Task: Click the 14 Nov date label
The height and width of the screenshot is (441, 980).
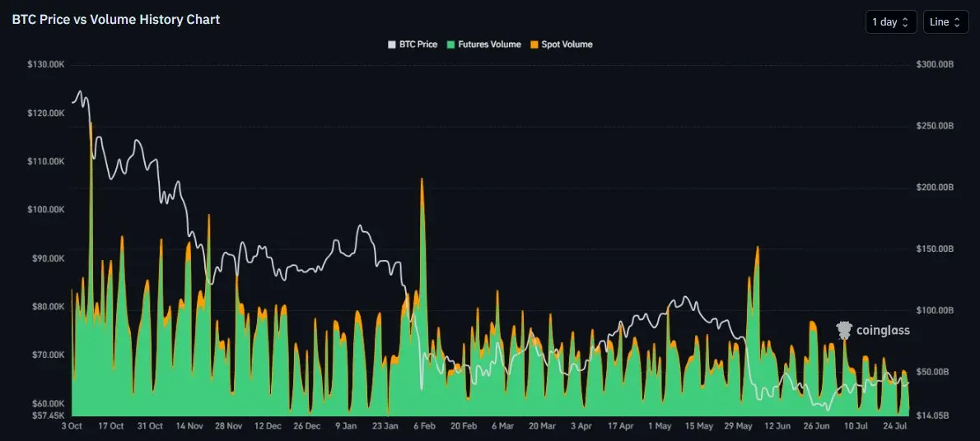Action: pos(189,426)
